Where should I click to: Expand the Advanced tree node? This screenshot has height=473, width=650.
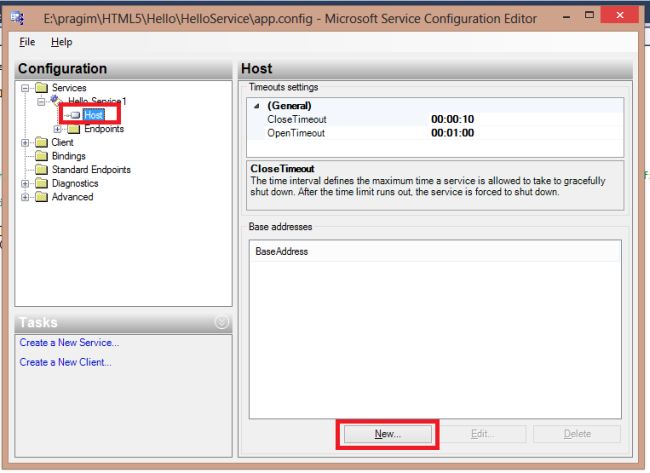point(25,197)
